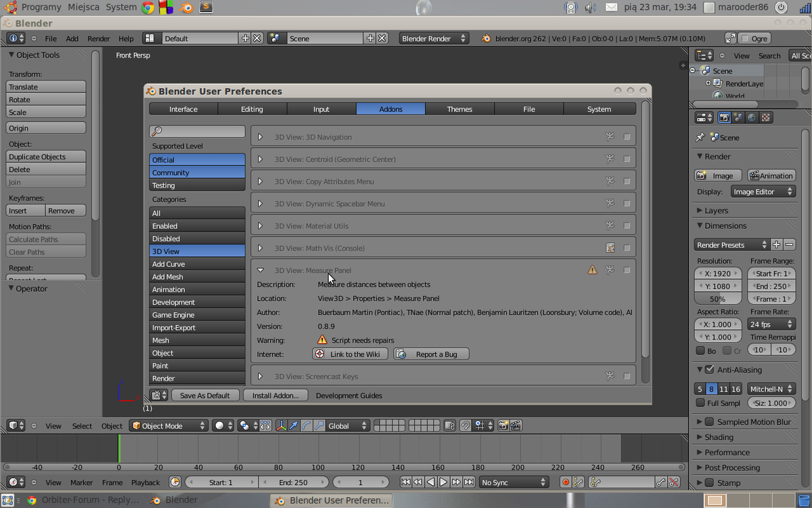Open Link to the Wiki
The width and height of the screenshot is (812, 508).
(350, 354)
